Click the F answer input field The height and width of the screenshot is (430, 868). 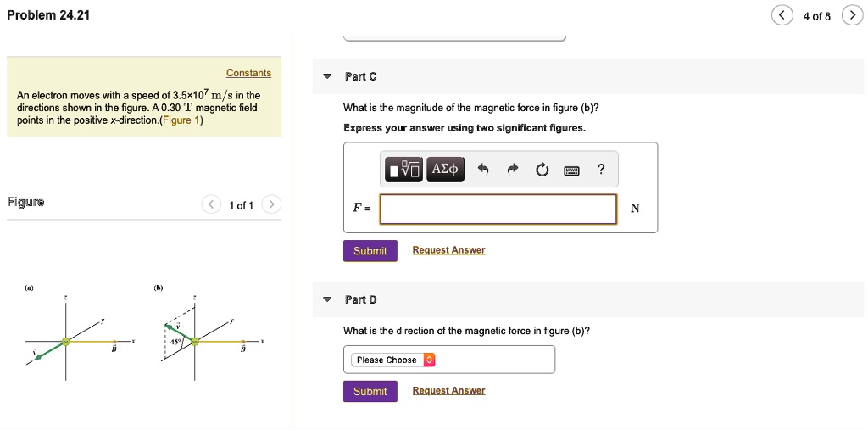click(x=498, y=209)
